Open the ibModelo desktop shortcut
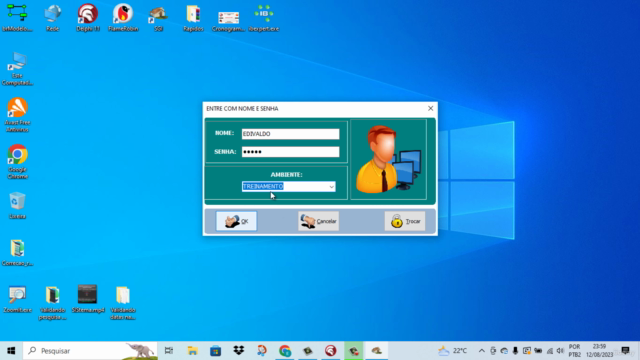 (x=17, y=18)
